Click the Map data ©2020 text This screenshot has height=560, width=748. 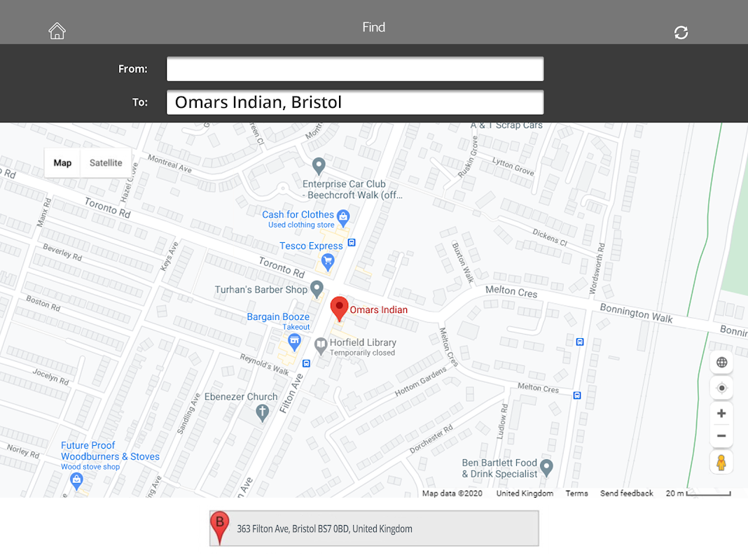point(452,493)
